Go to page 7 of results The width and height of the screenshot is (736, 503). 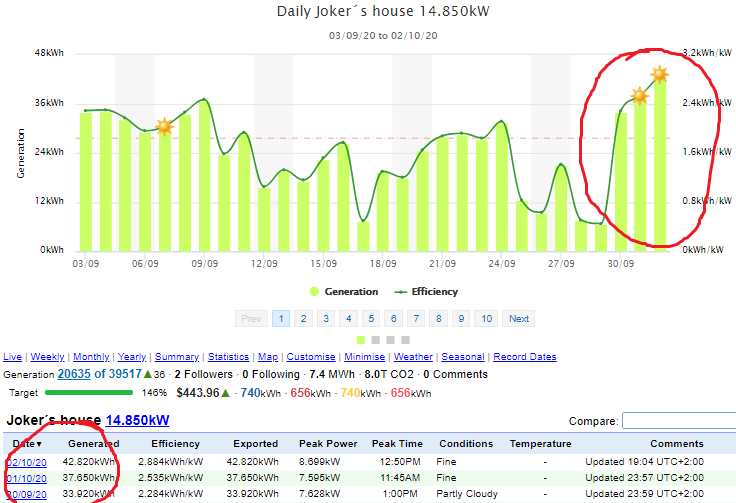click(x=416, y=319)
